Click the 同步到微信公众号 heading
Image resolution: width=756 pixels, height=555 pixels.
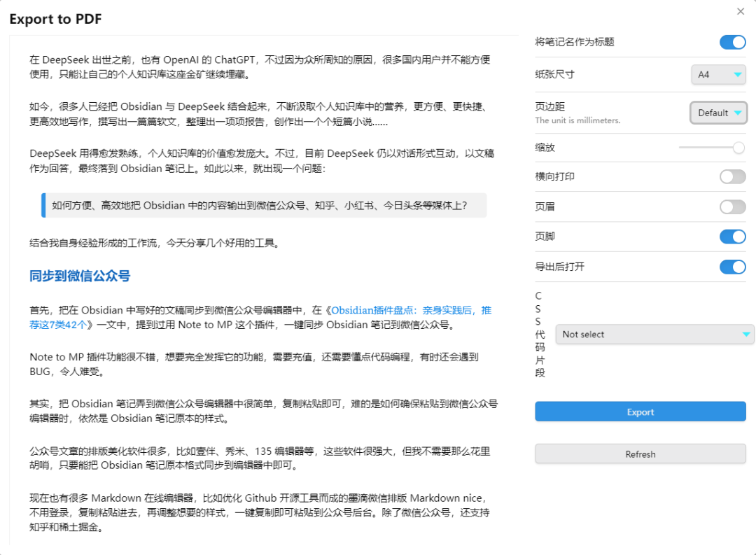pos(80,276)
